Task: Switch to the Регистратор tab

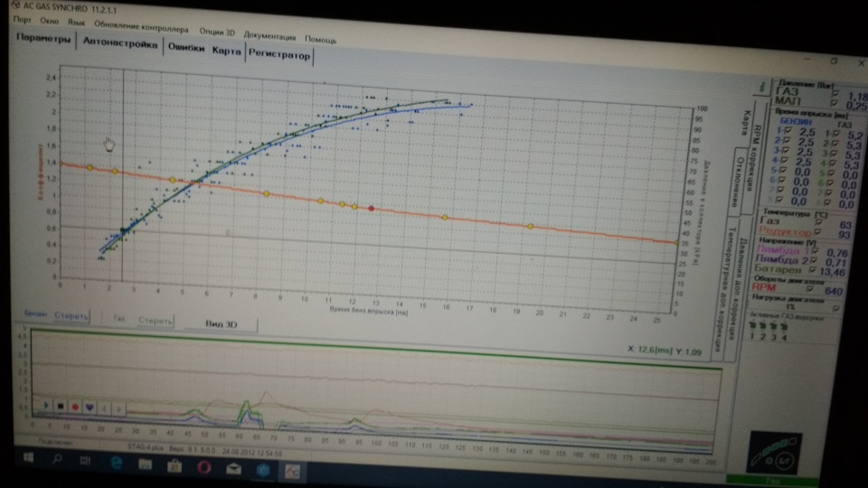Action: pyautogui.click(x=279, y=54)
